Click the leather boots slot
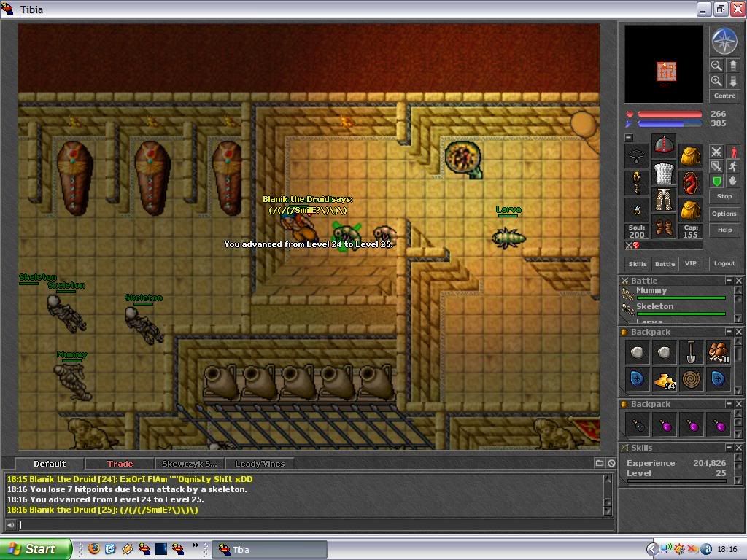Screen dimensions: 747x560 (664, 227)
